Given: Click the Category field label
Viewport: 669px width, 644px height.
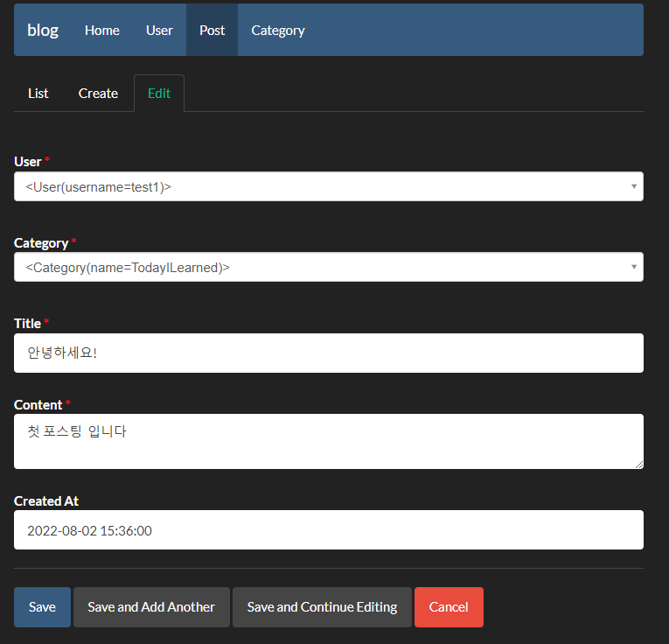Looking at the screenshot, I should 41,243.
